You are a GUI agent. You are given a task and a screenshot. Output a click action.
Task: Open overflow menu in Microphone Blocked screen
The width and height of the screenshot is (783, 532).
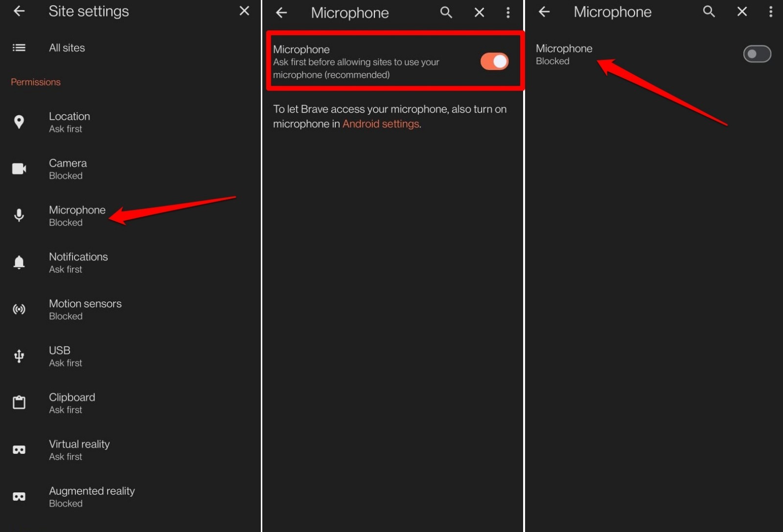[771, 12]
